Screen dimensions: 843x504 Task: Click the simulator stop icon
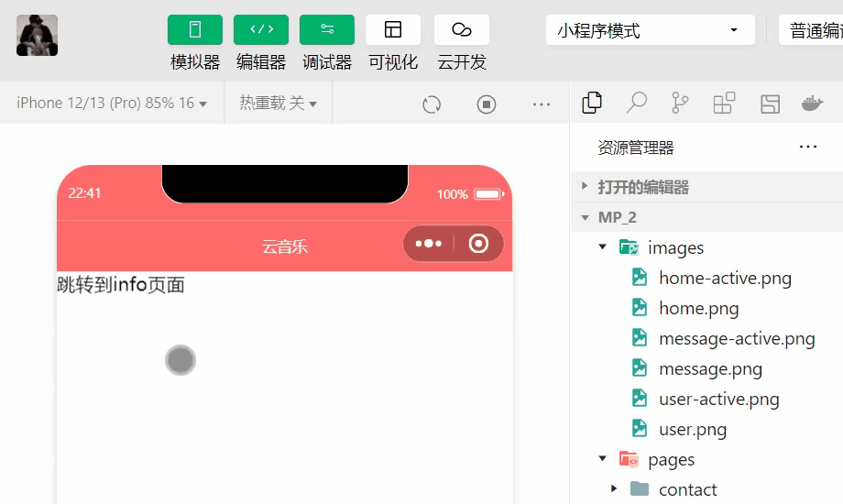click(x=487, y=104)
